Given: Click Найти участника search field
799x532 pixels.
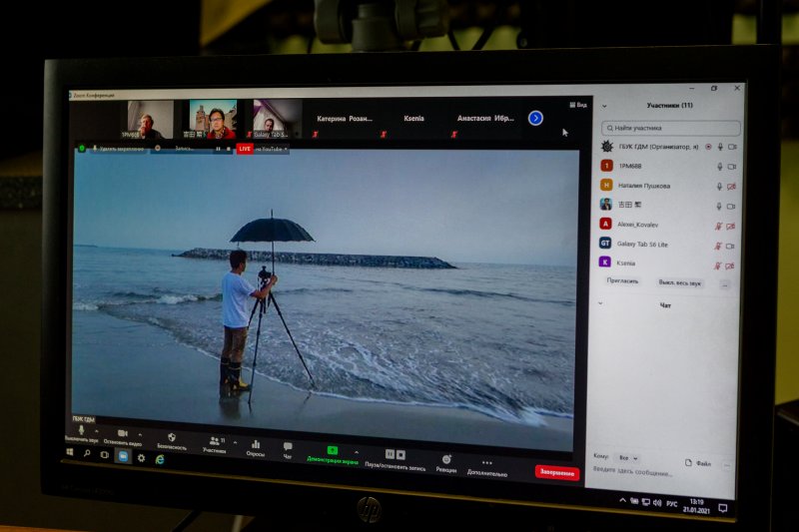Looking at the screenshot, I should tap(670, 128).
